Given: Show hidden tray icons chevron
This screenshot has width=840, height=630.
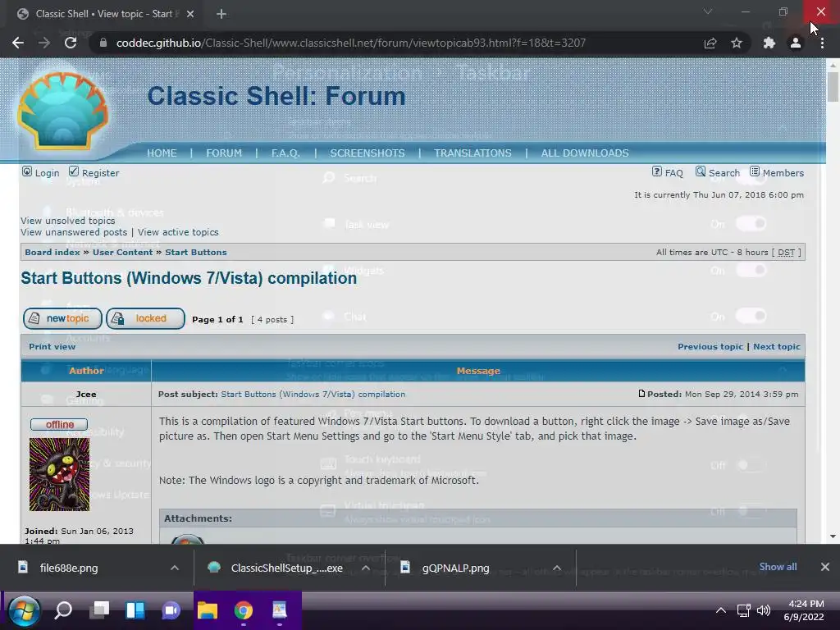Looking at the screenshot, I should (x=721, y=610).
